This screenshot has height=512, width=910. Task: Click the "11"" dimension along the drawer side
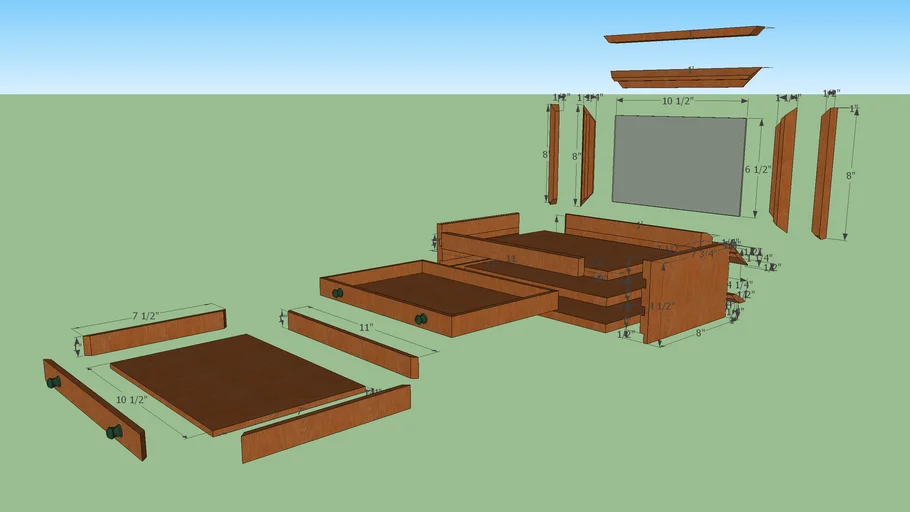tap(366, 327)
